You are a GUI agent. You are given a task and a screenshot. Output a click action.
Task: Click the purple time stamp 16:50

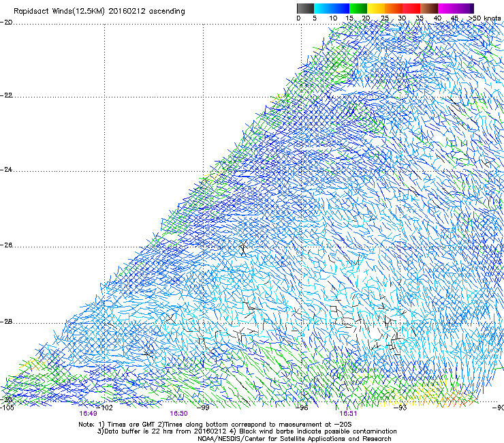click(178, 414)
